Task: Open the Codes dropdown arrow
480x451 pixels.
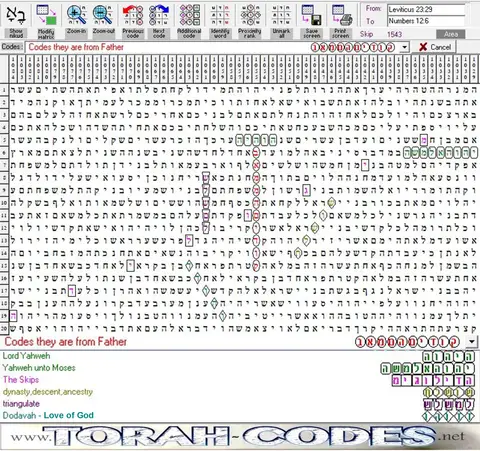Action: pyautogui.click(x=404, y=47)
